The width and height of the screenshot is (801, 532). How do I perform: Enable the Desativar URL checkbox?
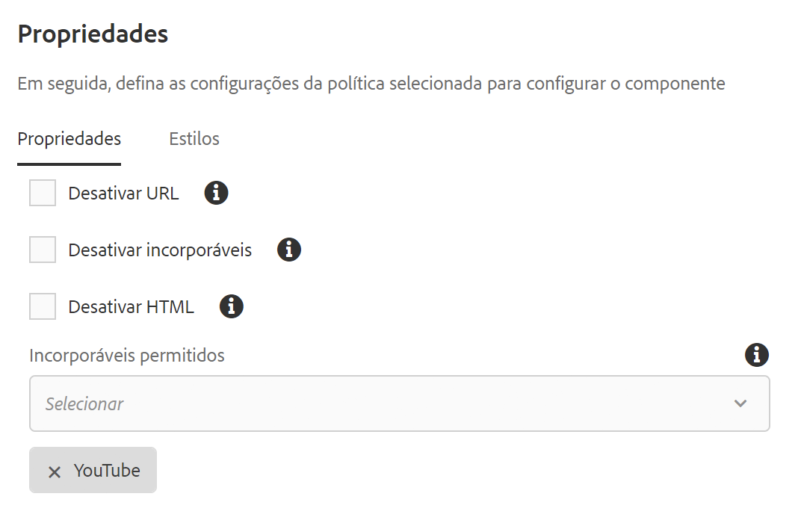[43, 193]
